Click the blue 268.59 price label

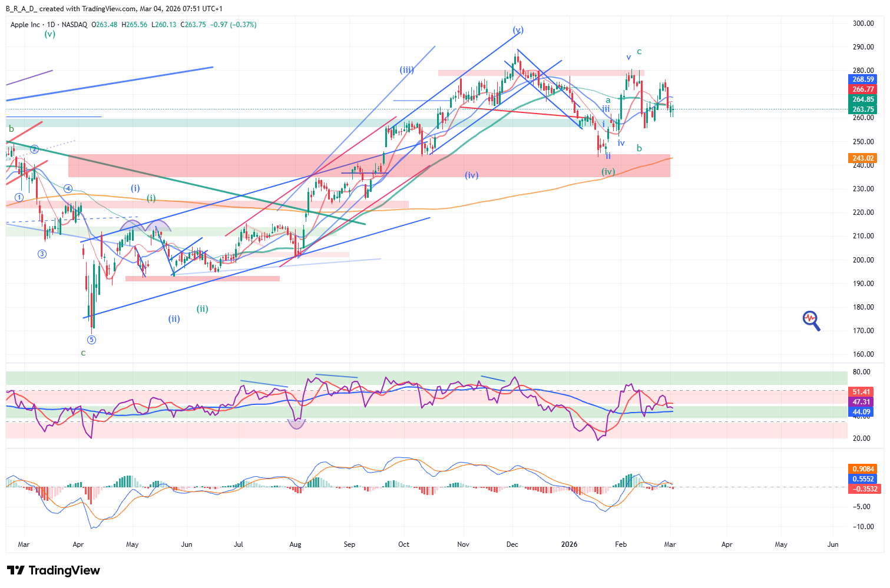click(862, 79)
